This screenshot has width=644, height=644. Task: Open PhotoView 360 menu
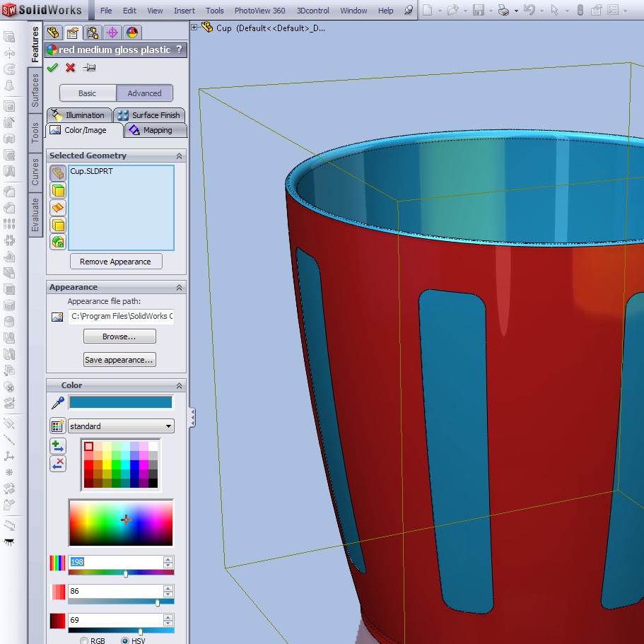[259, 11]
